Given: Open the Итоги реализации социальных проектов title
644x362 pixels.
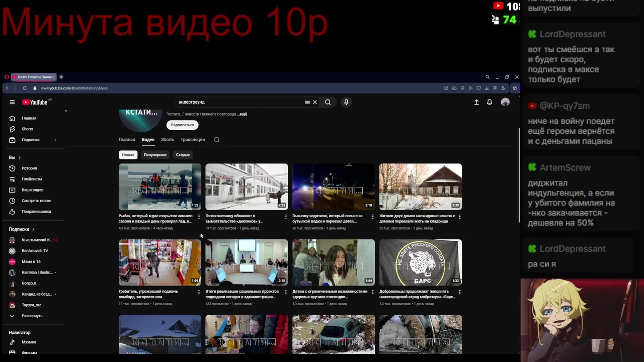Looking at the screenshot, I should click(242, 294).
